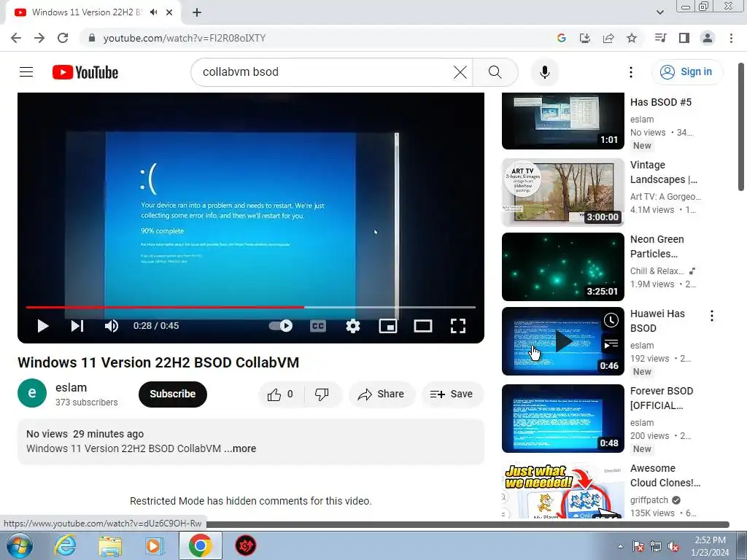Mute the video player volume
This screenshot has width=747, height=560.
pos(112,326)
